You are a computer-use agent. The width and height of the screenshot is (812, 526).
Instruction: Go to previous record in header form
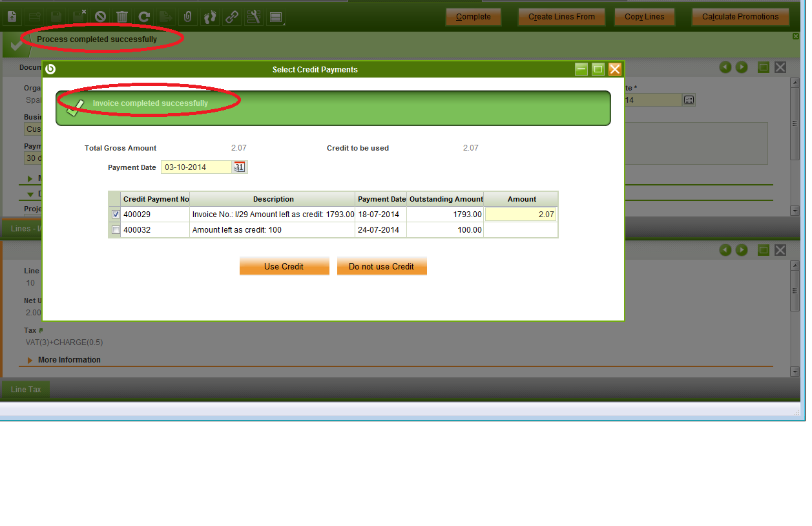coord(725,67)
